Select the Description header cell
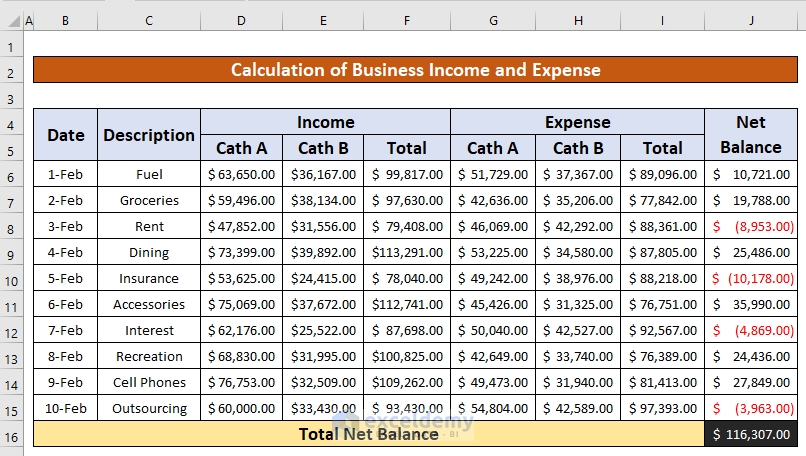Screen dimensions: 806x456 [x=149, y=135]
